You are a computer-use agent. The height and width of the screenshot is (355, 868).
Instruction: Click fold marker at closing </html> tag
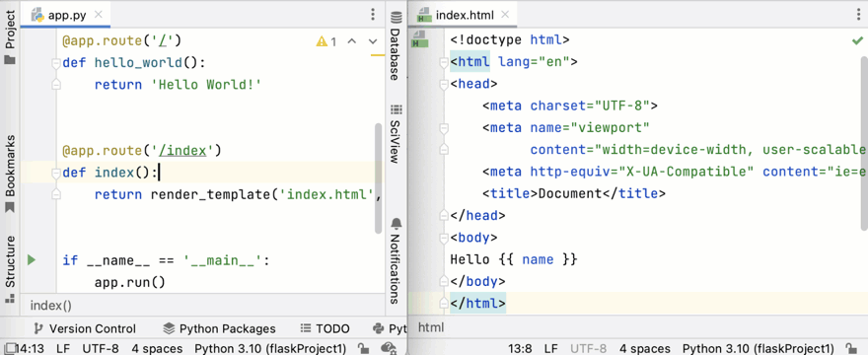pyautogui.click(x=444, y=304)
